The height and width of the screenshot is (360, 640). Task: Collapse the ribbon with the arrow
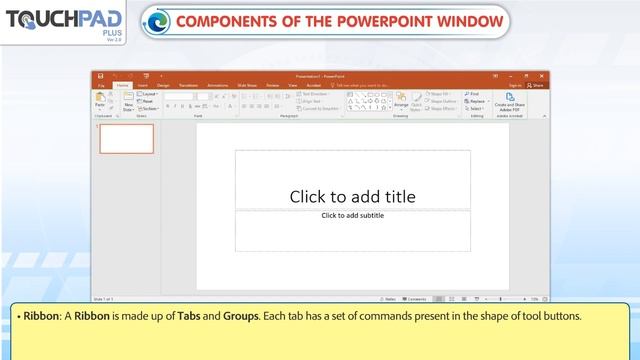pos(544,116)
